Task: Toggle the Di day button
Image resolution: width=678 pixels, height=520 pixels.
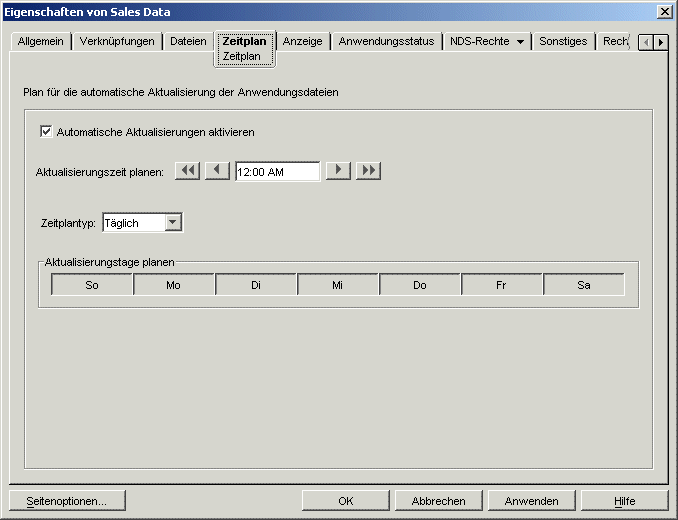Action: pos(256,284)
